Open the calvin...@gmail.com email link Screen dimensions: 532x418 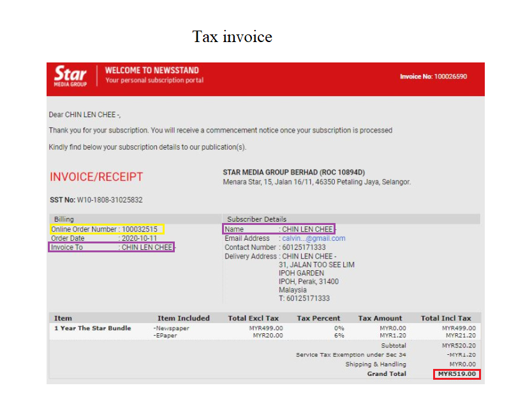tap(313, 238)
